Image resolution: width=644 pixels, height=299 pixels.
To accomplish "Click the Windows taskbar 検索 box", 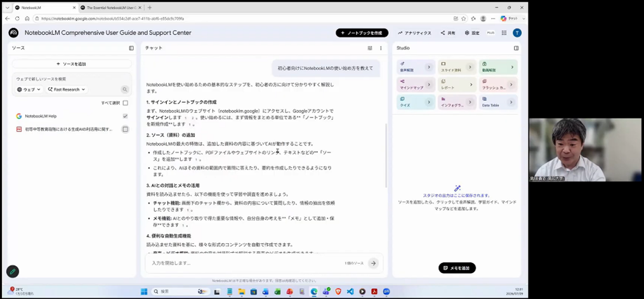I will click(180, 291).
